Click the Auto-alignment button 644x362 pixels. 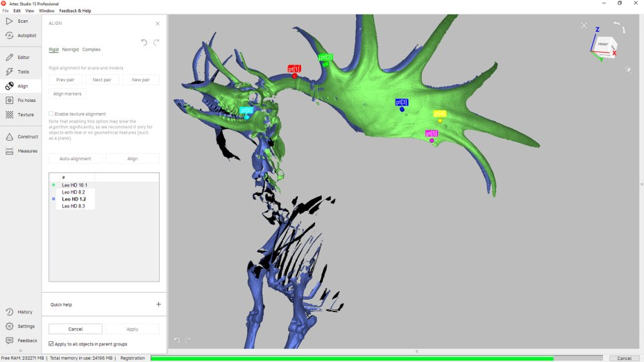pyautogui.click(x=76, y=159)
